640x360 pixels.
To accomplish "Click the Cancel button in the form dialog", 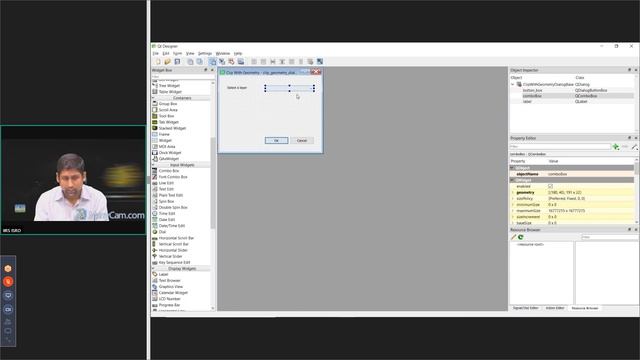I will point(302,140).
